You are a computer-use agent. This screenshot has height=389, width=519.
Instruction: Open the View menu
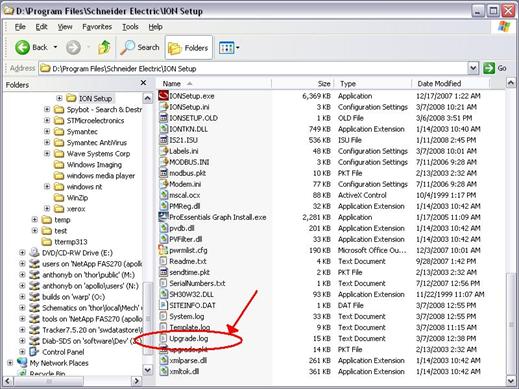tap(65, 27)
